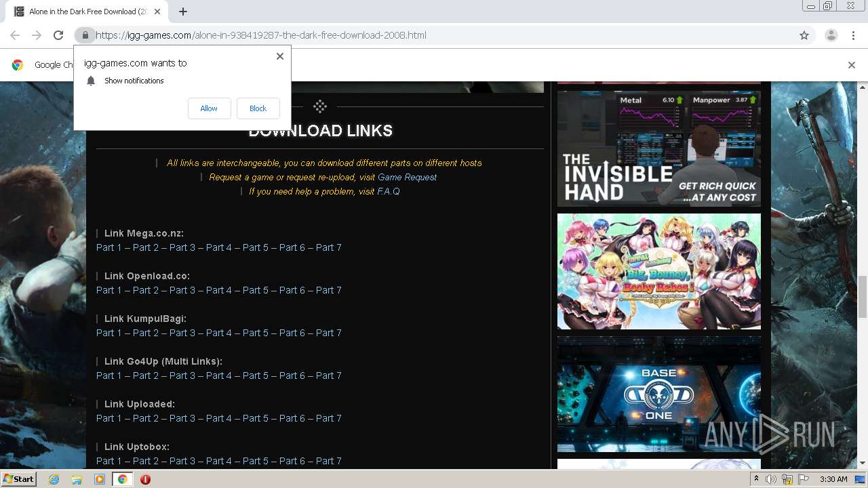Click the Chrome taskbar icon
The height and width of the screenshot is (488, 868).
click(x=122, y=479)
